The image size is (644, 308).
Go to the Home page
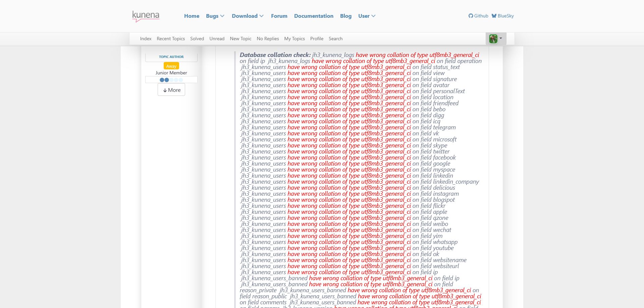[192, 16]
